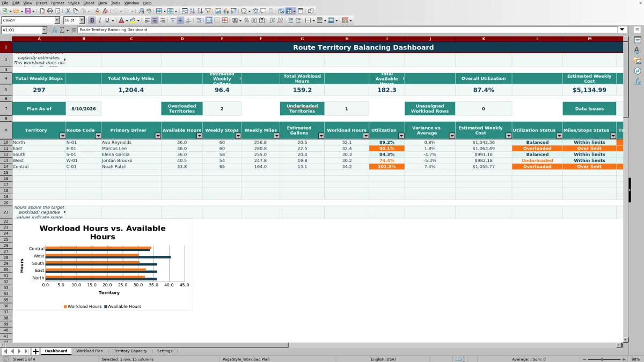This screenshot has height=362, width=644.
Task: Click column header G
Action: [302, 39]
